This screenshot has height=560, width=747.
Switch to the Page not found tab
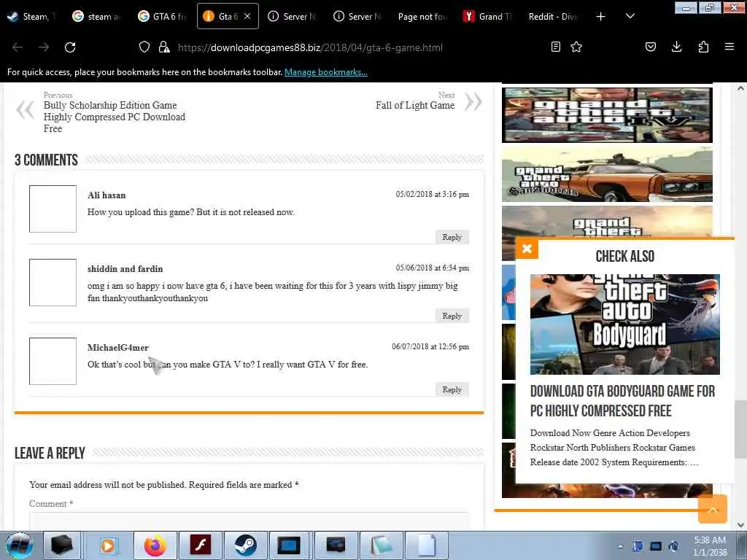[423, 16]
